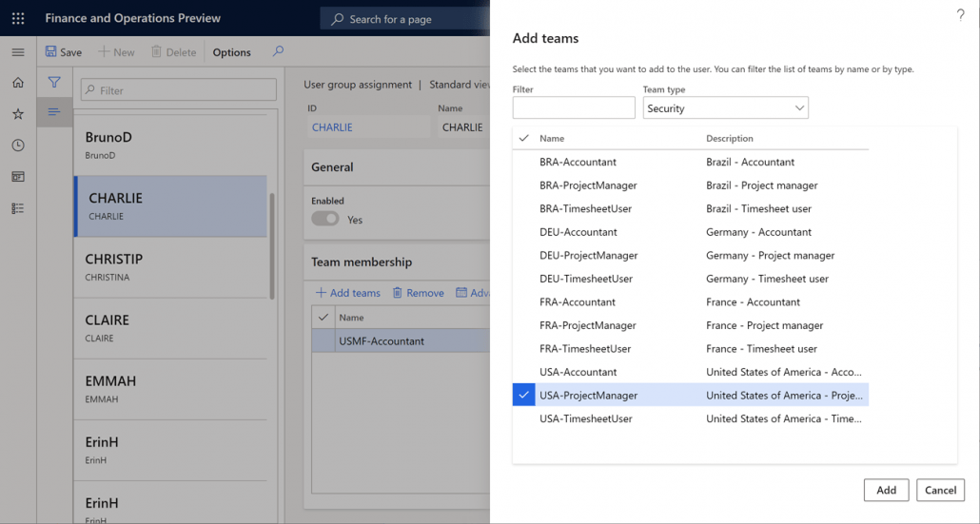This screenshot has height=524, width=980.
Task: Toggle the Enabled switch
Action: [325, 219]
